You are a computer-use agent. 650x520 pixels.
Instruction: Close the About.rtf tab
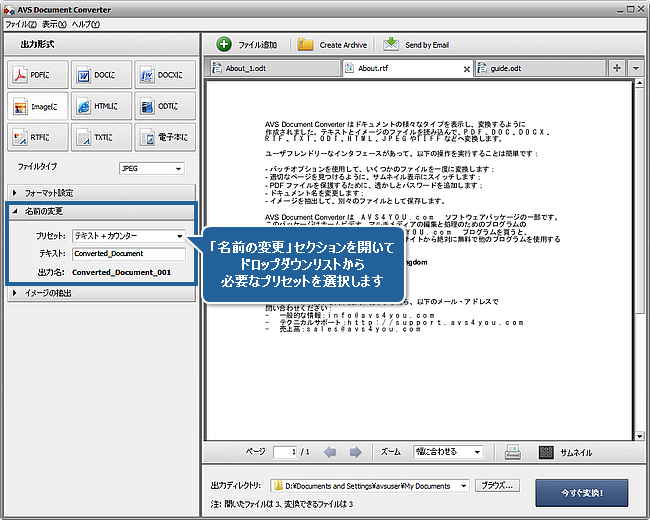[x=467, y=69]
